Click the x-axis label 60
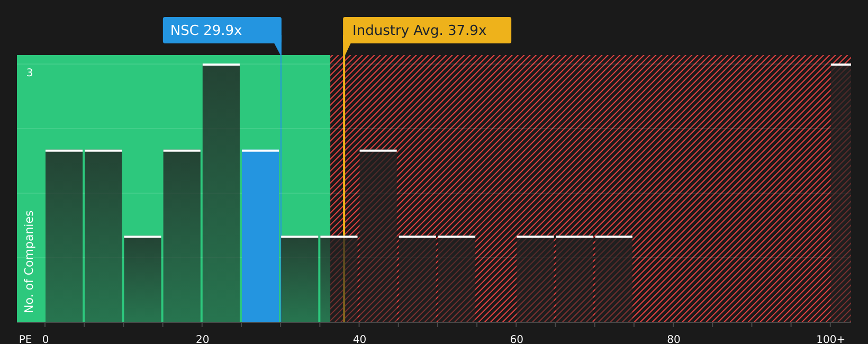 tap(517, 339)
